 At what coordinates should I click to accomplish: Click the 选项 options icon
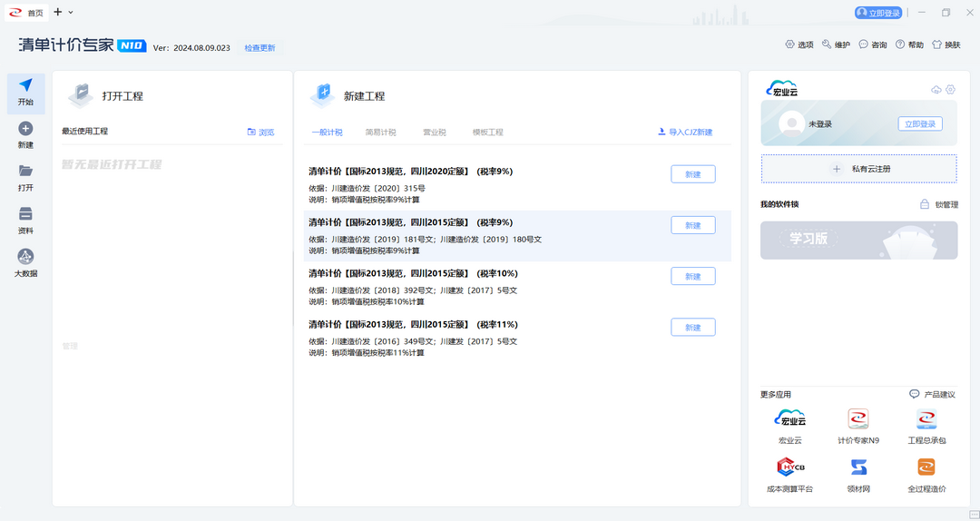[790, 44]
